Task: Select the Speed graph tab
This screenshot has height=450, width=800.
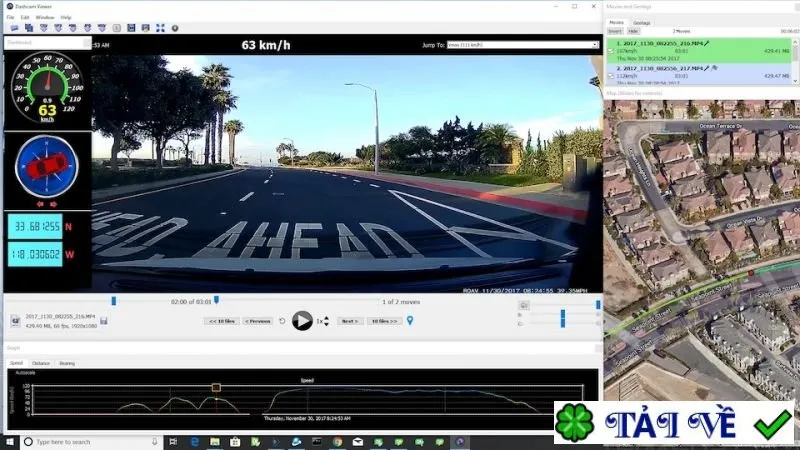Action: tap(16, 363)
